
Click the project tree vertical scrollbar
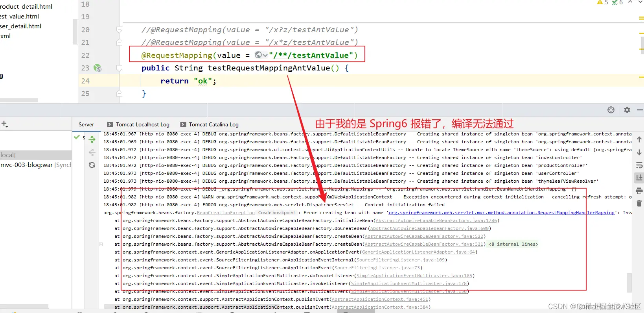click(x=75, y=31)
